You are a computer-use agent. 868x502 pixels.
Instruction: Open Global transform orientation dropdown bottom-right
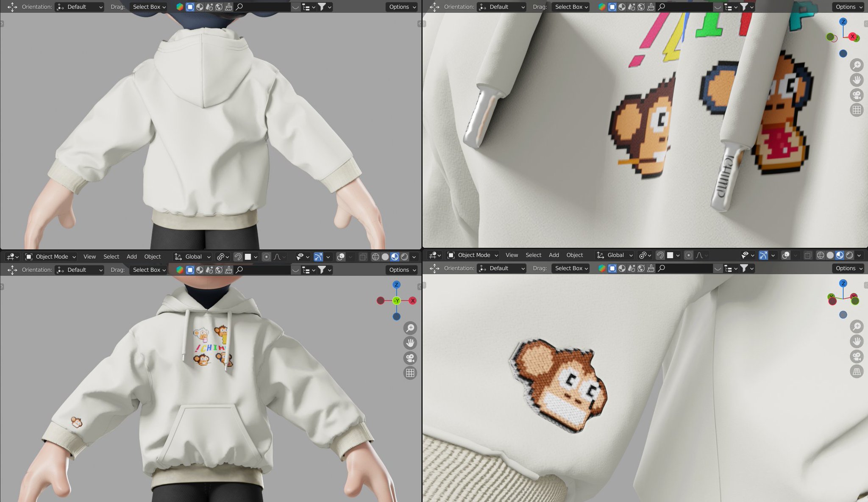(615, 255)
